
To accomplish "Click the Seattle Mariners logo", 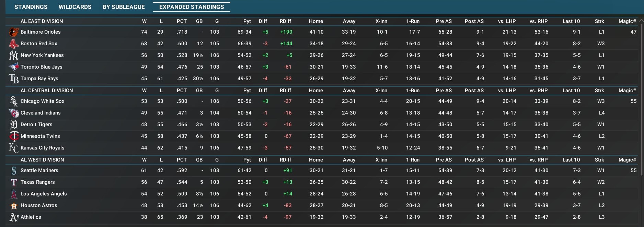I will (14, 170).
